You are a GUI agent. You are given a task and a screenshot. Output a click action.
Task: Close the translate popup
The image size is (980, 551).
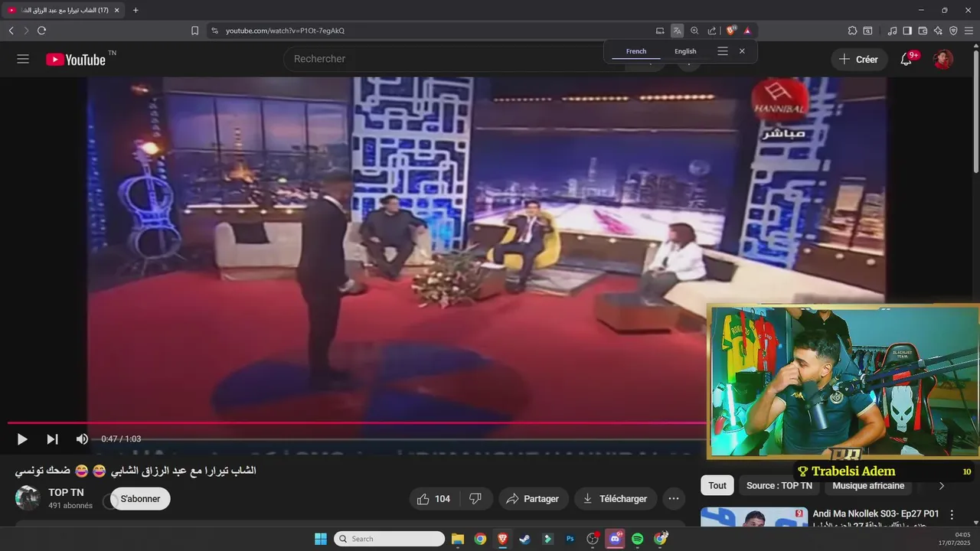[742, 51]
